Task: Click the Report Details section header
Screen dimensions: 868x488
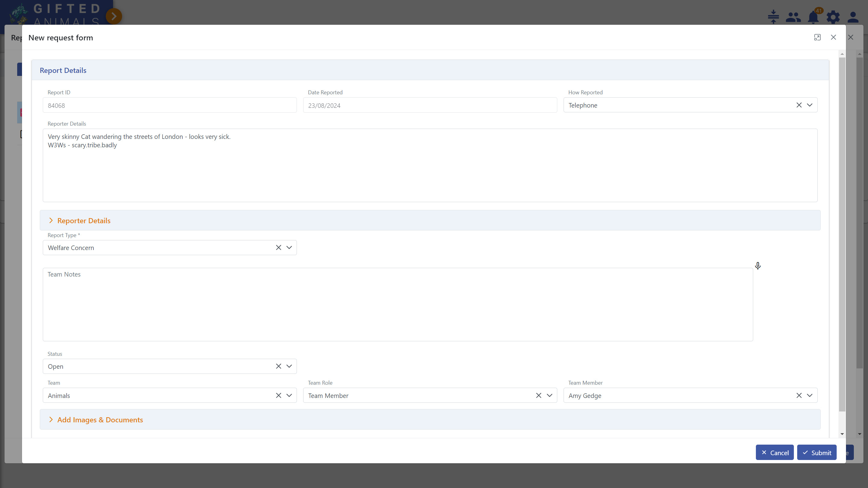Action: click(430, 70)
